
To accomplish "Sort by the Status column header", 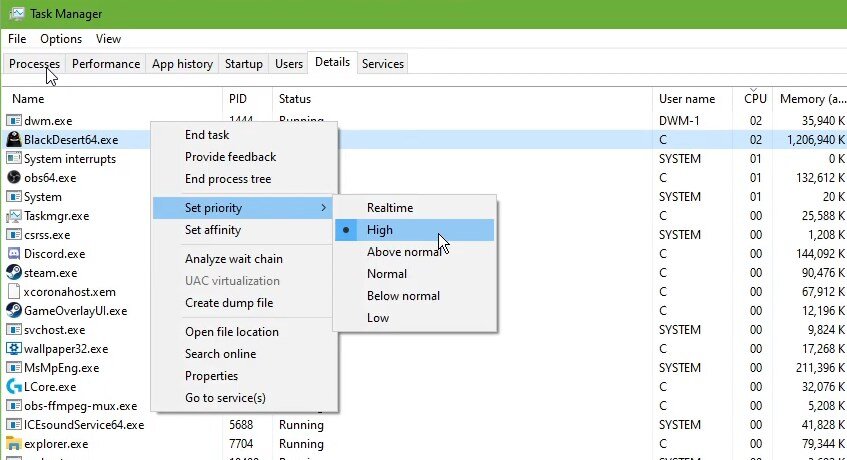I will [462, 99].
